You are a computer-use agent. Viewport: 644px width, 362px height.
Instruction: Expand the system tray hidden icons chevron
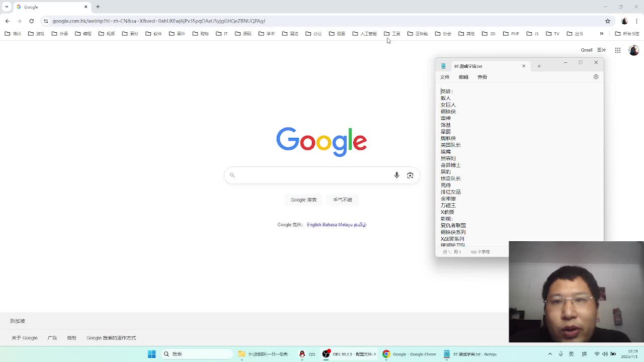(550, 354)
